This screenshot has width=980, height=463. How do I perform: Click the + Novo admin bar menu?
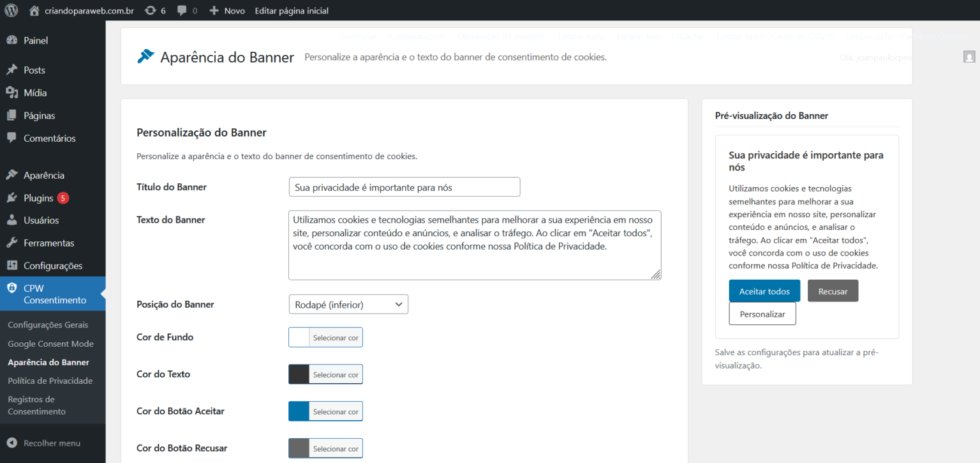pyautogui.click(x=227, y=11)
